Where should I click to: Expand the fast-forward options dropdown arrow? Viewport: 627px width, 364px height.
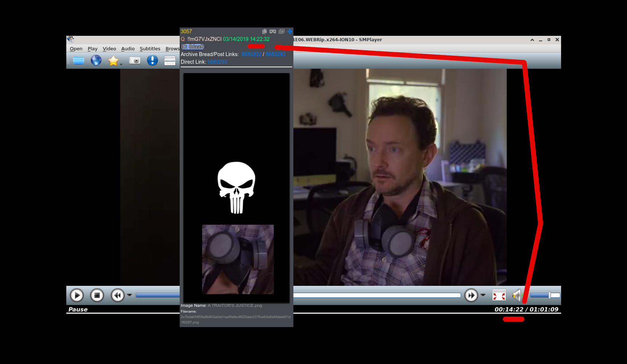[x=483, y=295]
